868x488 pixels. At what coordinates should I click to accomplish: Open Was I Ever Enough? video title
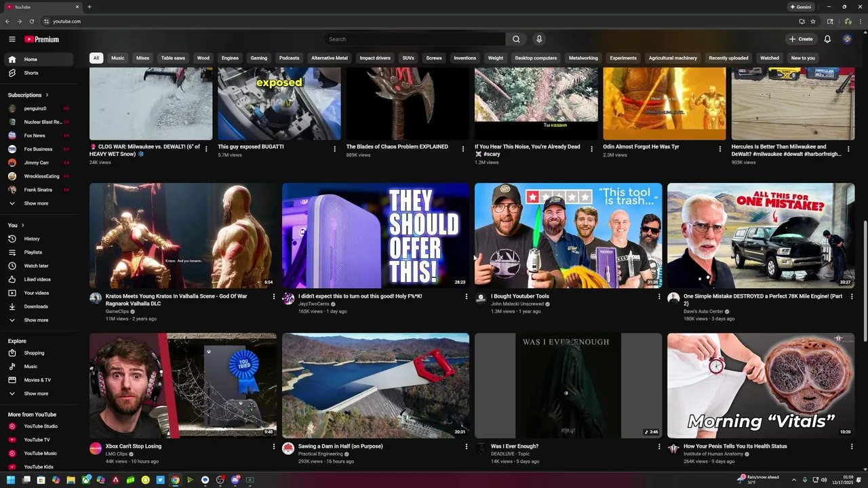515,446
